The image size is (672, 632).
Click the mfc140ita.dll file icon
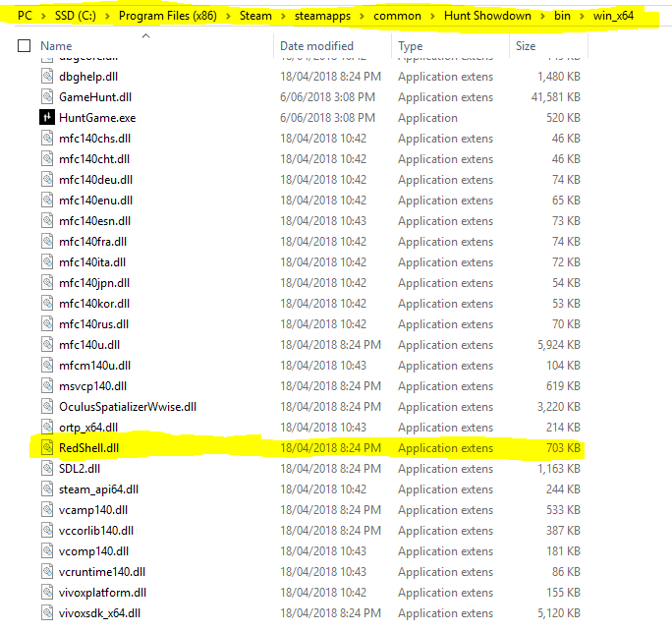[x=47, y=262]
